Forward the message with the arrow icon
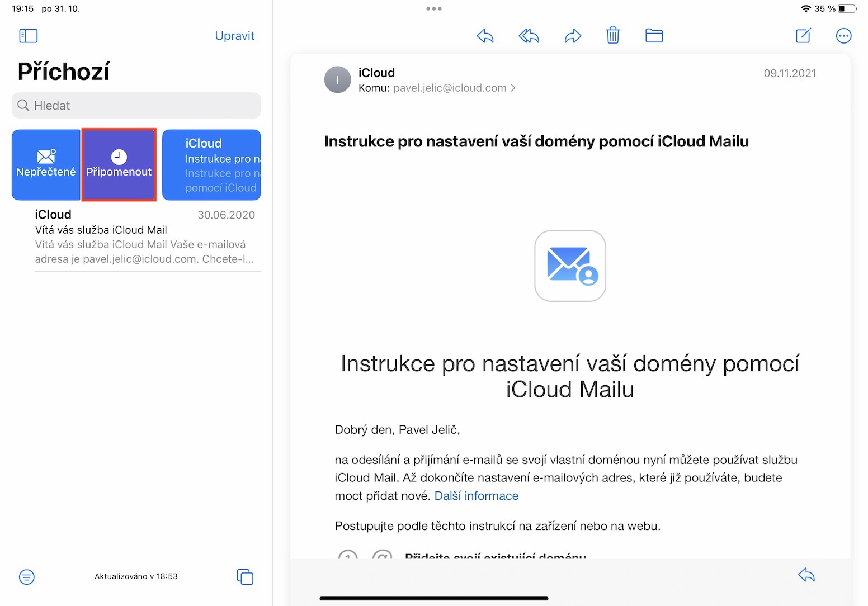This screenshot has height=606, width=868. coord(573,36)
